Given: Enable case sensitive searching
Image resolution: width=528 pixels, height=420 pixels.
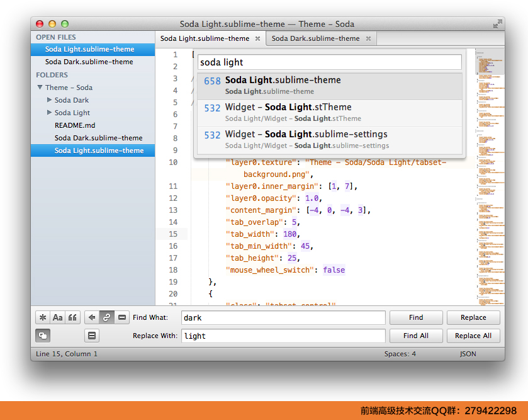Looking at the screenshot, I should coord(57,317).
